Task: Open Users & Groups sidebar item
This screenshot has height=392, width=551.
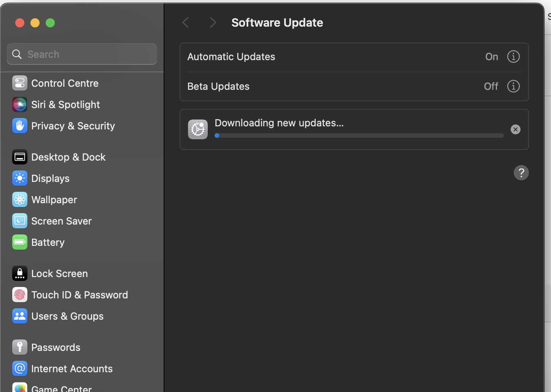Action: click(67, 316)
